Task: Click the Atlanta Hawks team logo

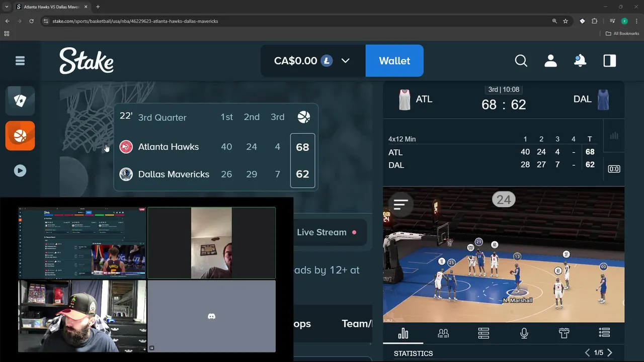Action: (126, 147)
